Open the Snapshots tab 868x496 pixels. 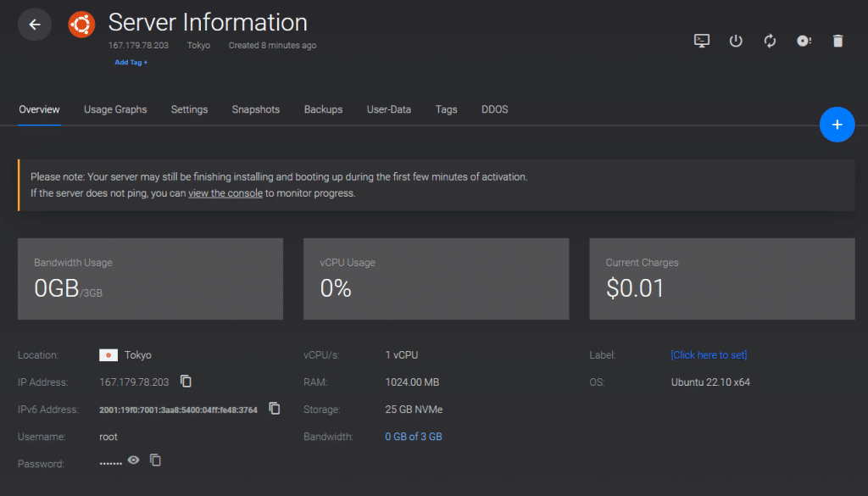point(256,109)
